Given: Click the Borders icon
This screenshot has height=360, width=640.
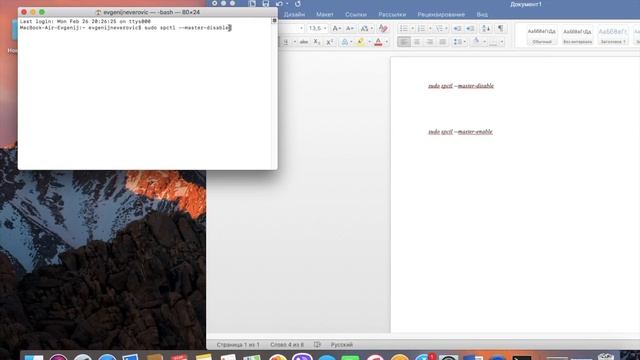Looking at the screenshot, I should click(493, 42).
